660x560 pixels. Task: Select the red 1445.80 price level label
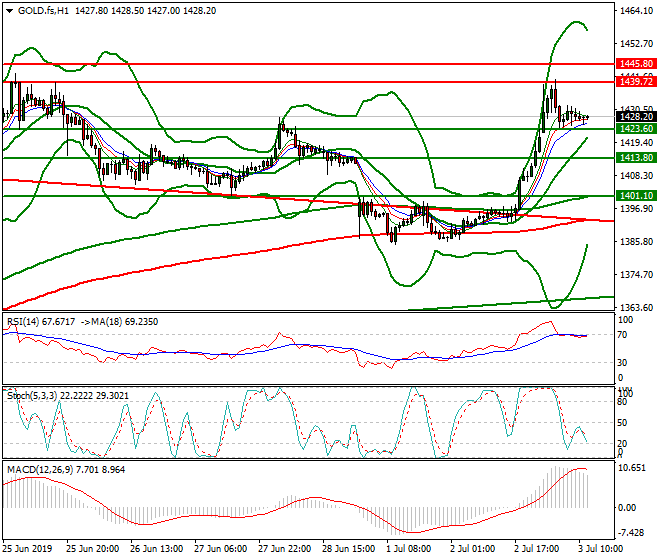pyautogui.click(x=636, y=64)
